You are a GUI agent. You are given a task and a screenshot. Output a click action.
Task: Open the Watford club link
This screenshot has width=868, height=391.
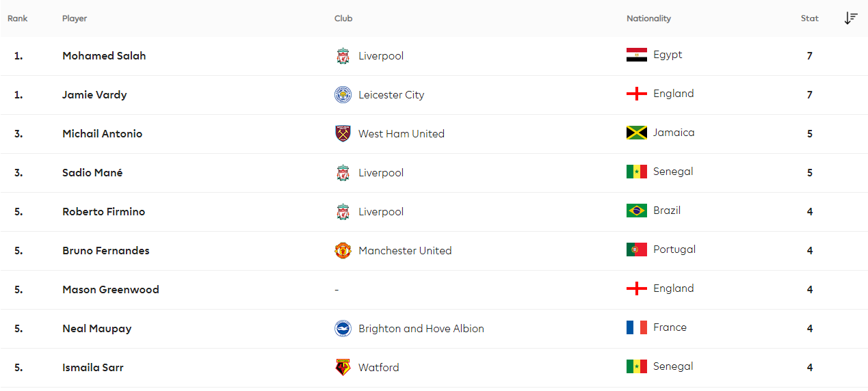tap(378, 368)
